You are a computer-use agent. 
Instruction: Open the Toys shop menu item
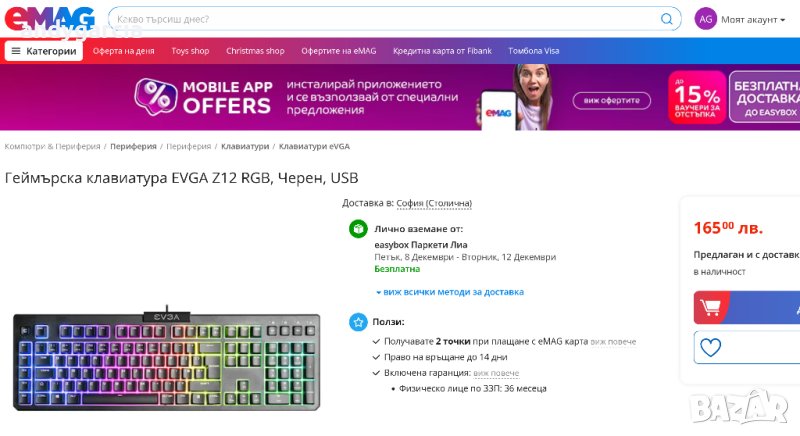(x=190, y=51)
